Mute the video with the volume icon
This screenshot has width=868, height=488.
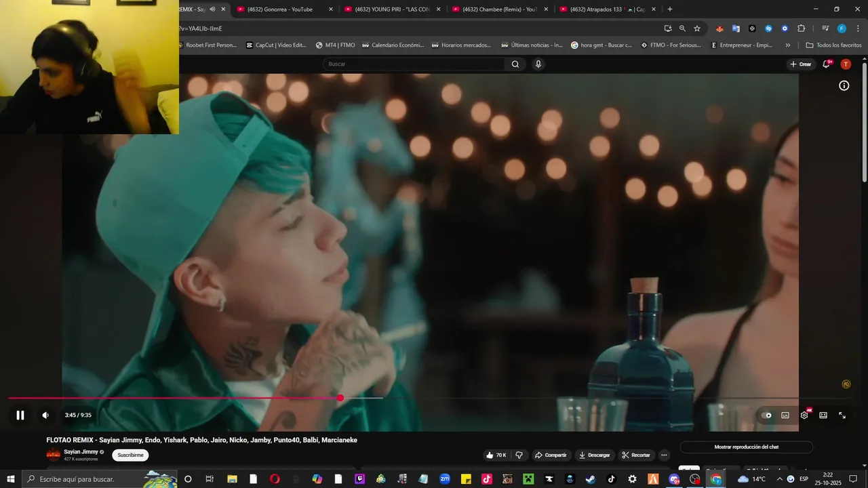point(45,415)
